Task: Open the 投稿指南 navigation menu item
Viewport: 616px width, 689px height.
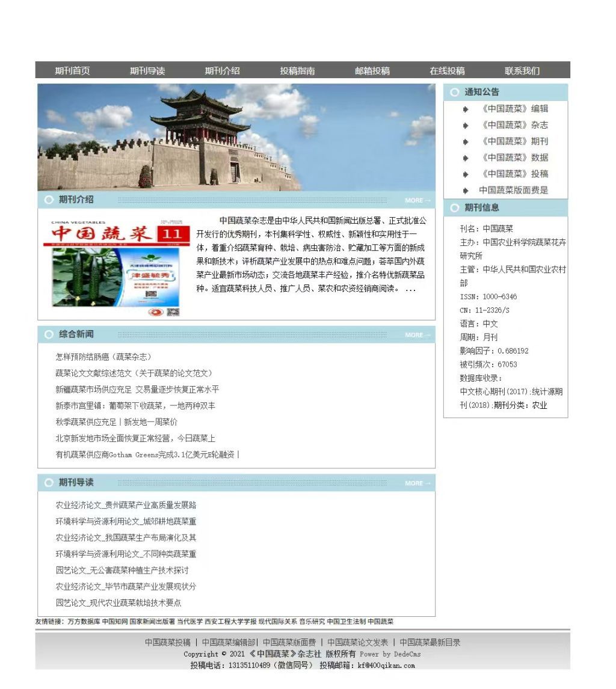Action: tap(297, 70)
